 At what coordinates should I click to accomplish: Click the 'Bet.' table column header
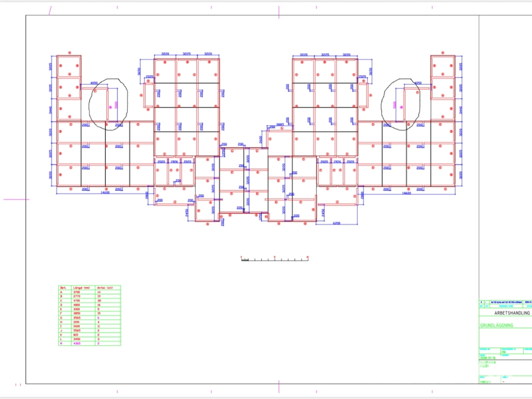[x=62, y=288]
